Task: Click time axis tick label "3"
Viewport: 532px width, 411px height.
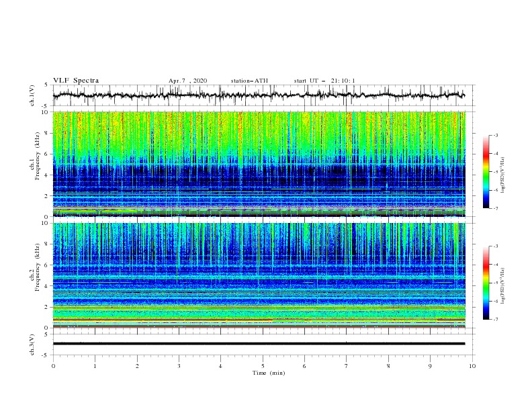Action: click(179, 366)
